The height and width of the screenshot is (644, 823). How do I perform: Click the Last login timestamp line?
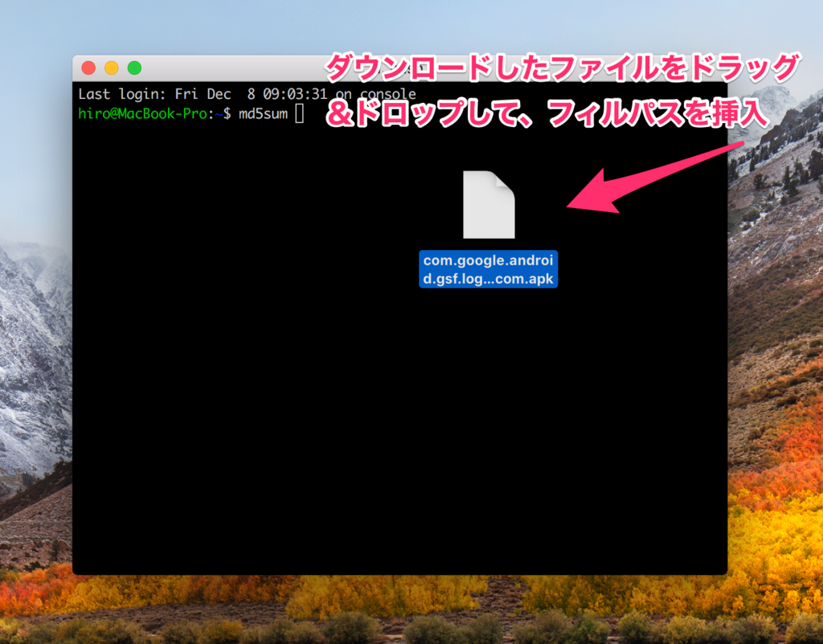click(241, 94)
